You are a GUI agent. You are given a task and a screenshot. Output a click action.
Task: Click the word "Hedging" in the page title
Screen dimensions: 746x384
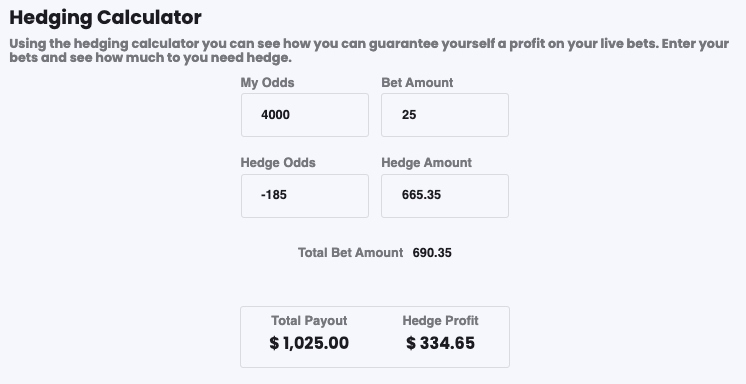[x=51, y=19]
